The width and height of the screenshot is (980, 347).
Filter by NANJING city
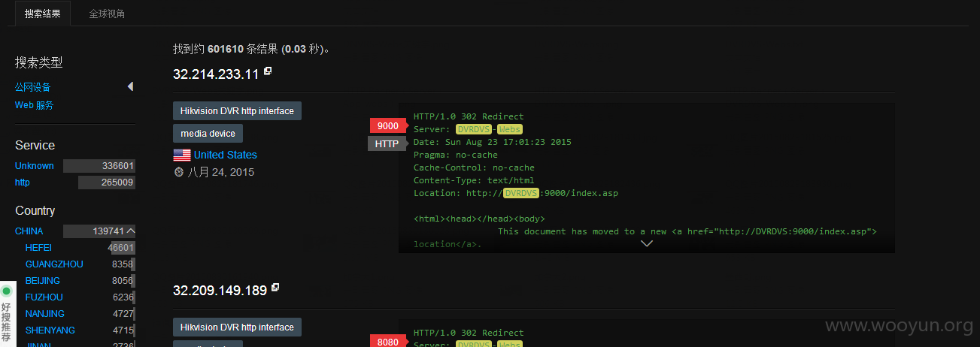(x=45, y=313)
